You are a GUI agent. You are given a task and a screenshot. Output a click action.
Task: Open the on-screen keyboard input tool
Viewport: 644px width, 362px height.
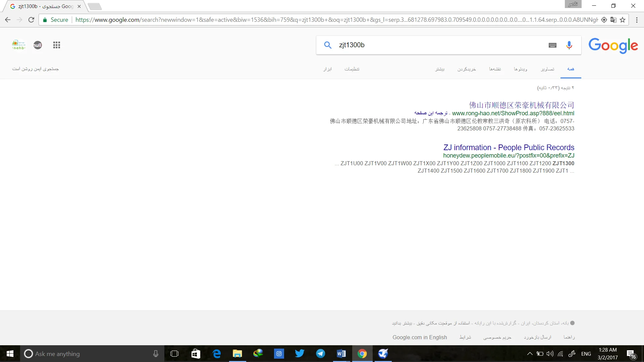[x=552, y=45]
